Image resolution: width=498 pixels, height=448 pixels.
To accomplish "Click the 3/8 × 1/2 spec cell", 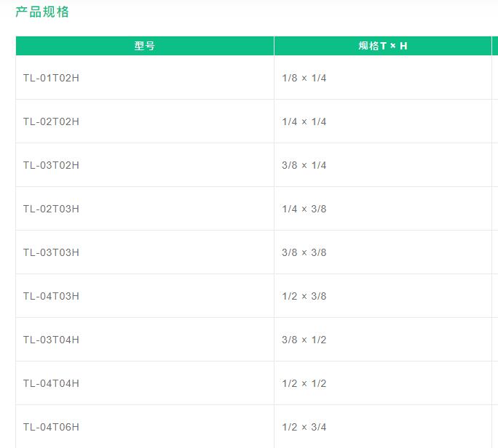I will 383,340.
